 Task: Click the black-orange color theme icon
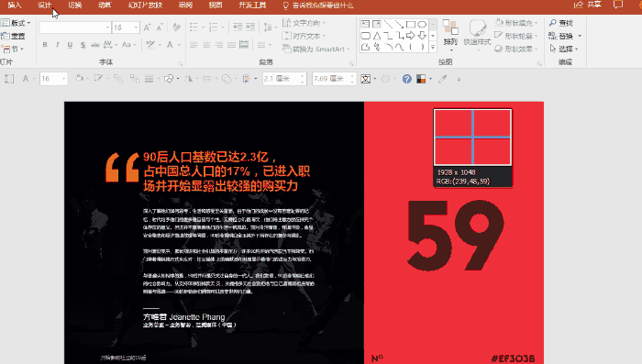point(421,79)
